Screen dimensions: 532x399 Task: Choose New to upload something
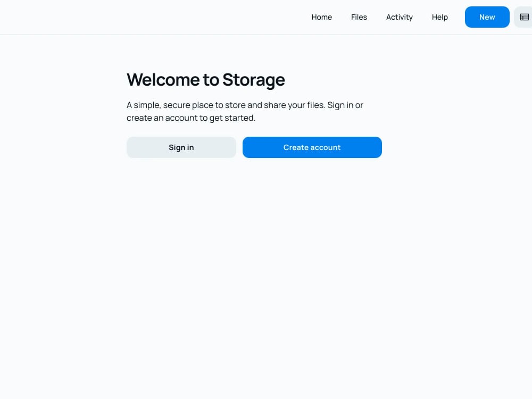(x=487, y=17)
